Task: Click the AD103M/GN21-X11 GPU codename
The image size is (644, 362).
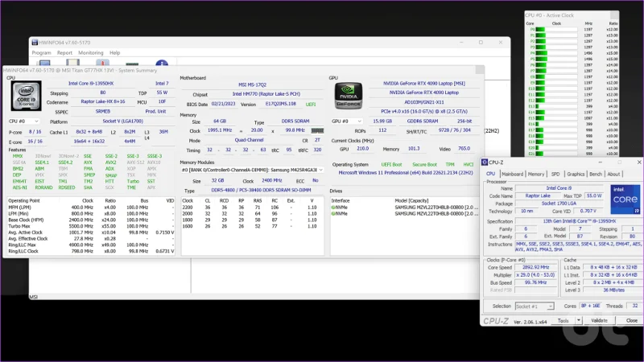Action: point(424,102)
